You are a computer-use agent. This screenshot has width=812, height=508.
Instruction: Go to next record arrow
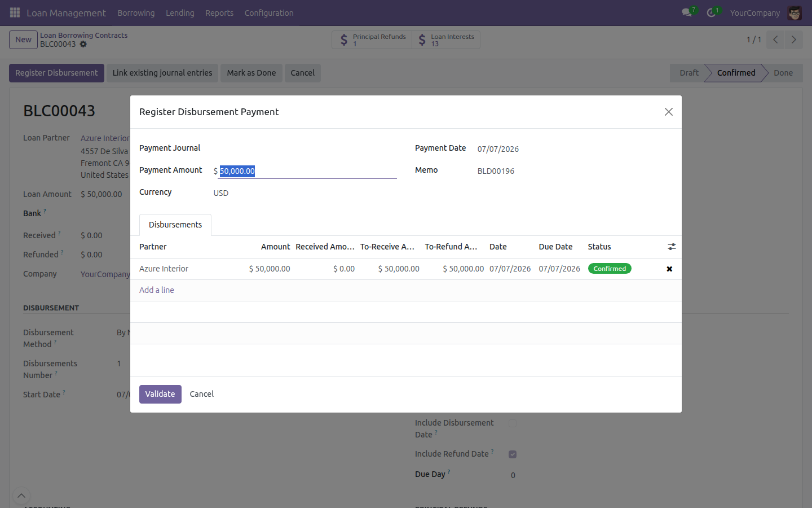coord(793,40)
